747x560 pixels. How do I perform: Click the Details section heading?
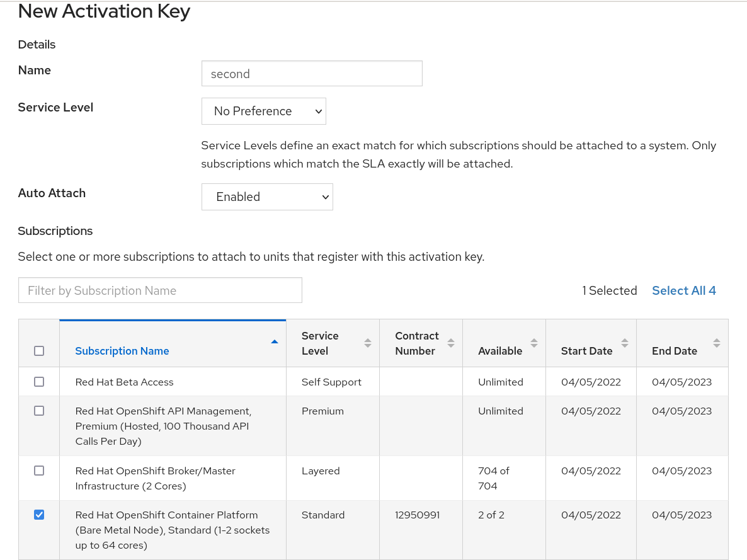(37, 44)
